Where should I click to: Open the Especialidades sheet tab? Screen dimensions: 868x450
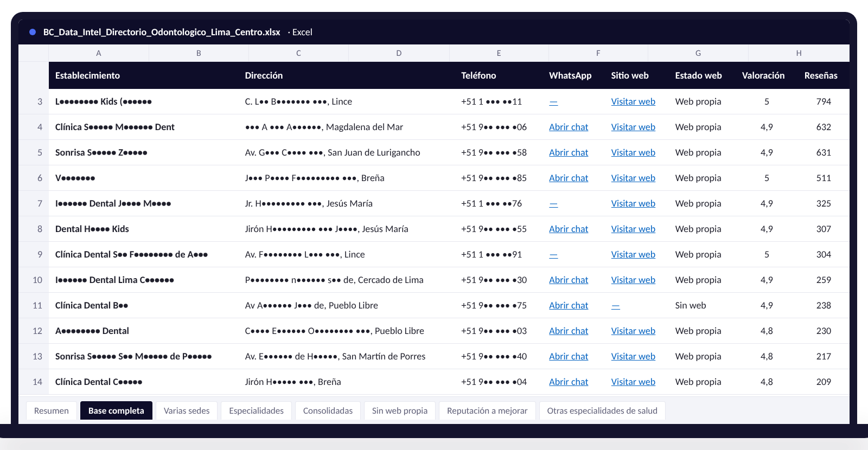pos(256,410)
